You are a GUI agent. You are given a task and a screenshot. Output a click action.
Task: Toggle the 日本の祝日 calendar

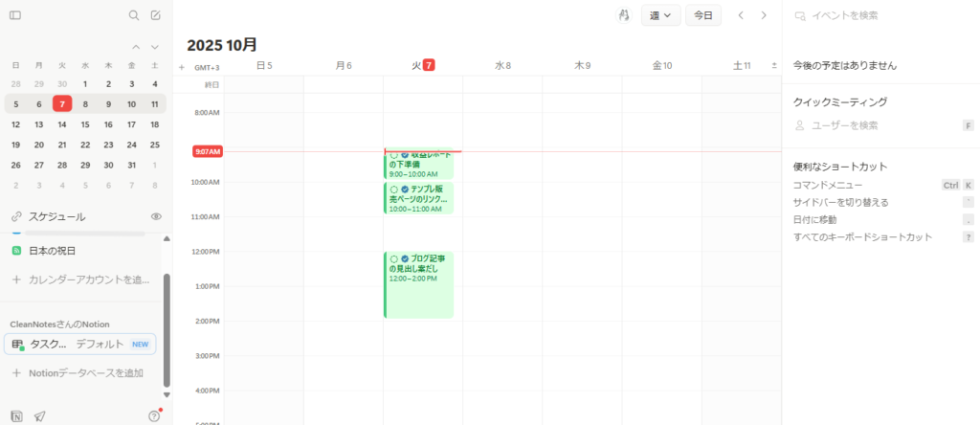coord(16,251)
